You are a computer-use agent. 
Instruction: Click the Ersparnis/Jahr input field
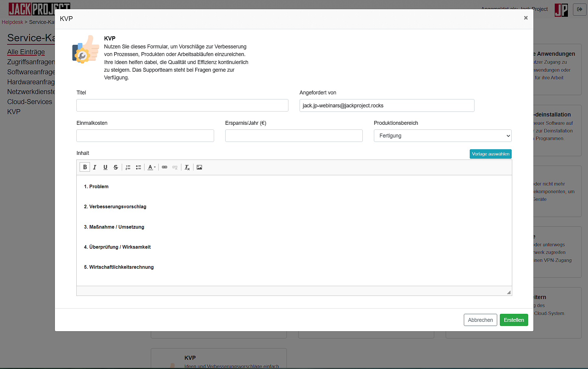coord(294,136)
